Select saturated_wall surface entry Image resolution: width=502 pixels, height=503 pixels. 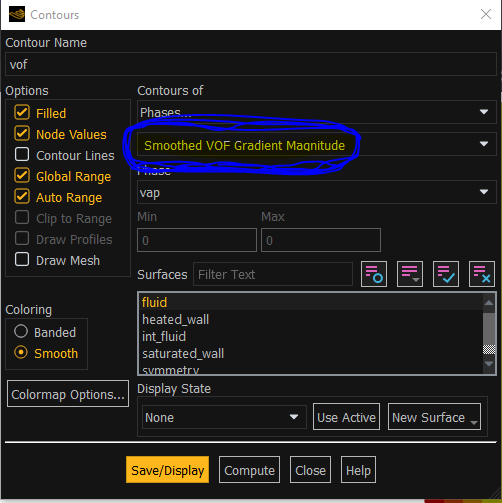183,354
